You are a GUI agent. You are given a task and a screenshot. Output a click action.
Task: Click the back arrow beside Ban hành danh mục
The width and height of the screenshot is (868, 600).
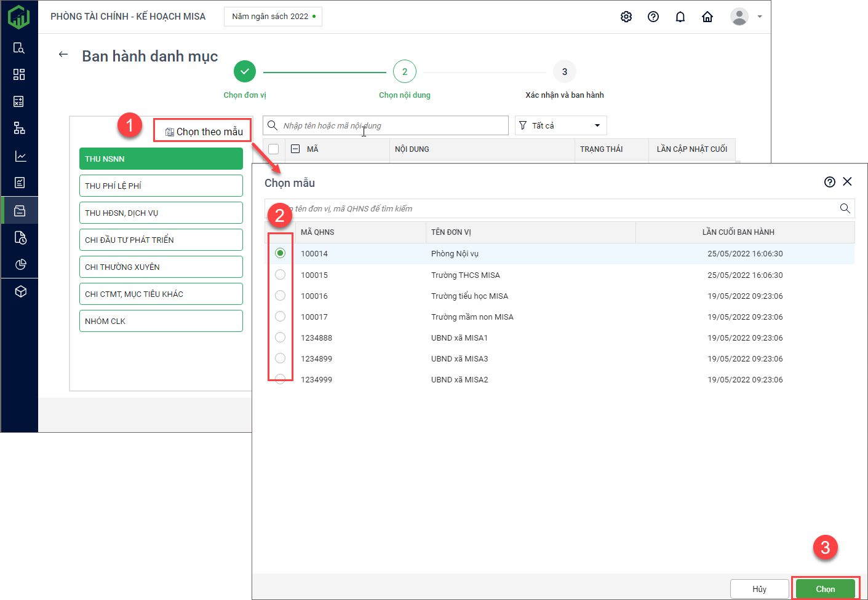pyautogui.click(x=63, y=55)
